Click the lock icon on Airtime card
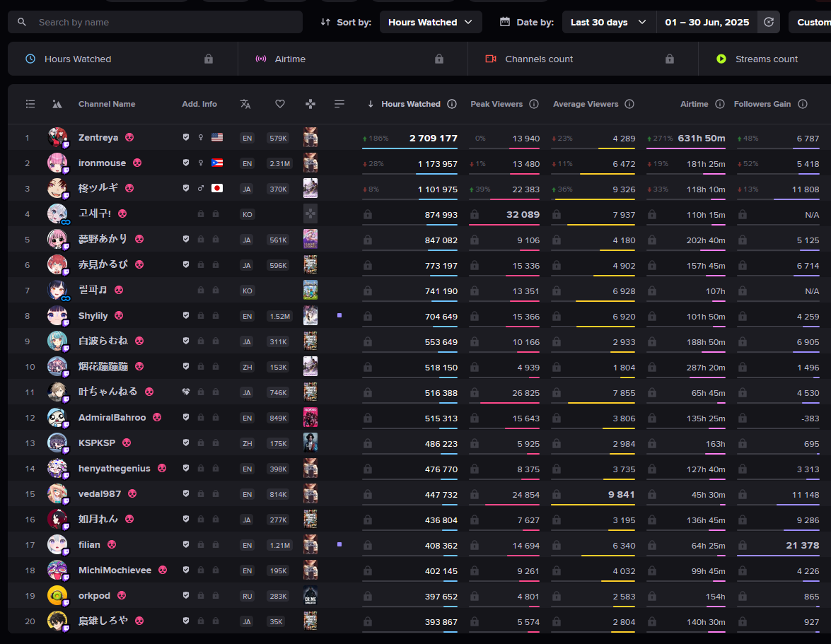The image size is (831, 644). point(438,59)
